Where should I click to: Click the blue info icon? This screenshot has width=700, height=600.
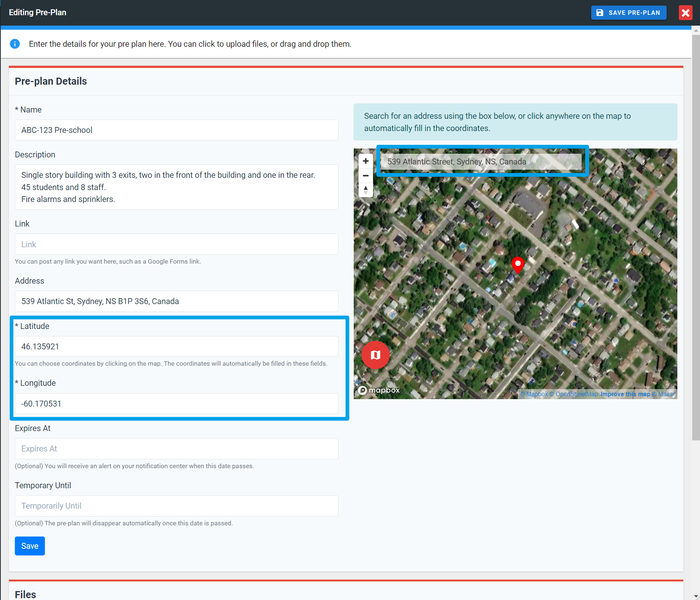pyautogui.click(x=15, y=44)
